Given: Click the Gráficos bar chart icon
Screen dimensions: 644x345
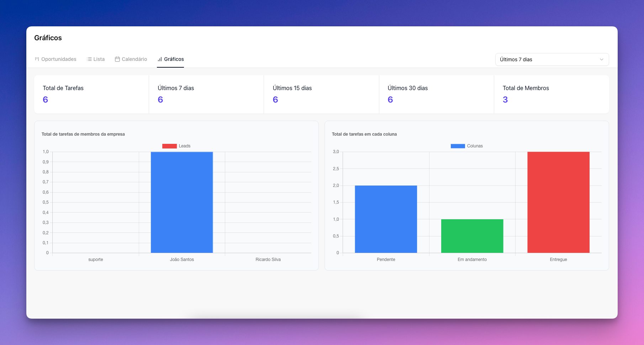Looking at the screenshot, I should [160, 59].
